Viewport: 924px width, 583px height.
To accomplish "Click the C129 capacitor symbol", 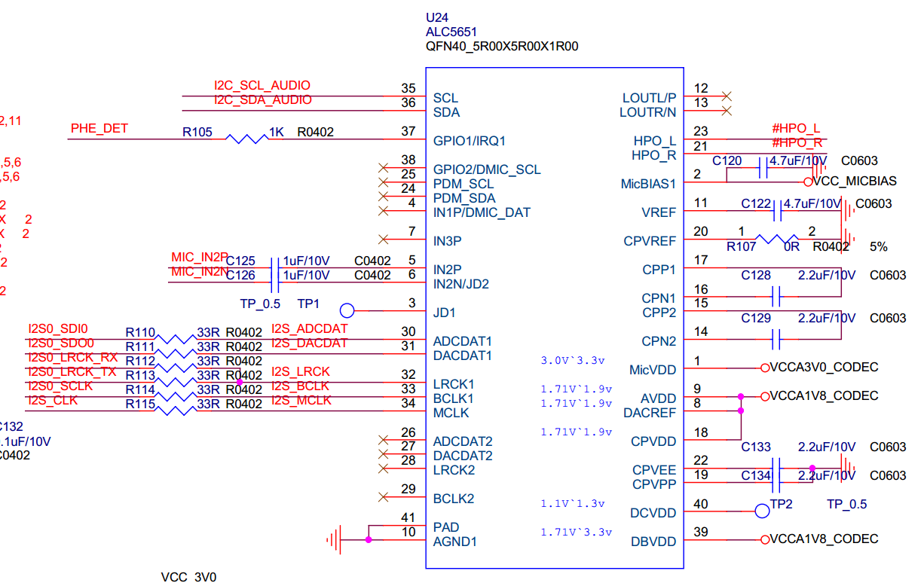I will (x=776, y=340).
